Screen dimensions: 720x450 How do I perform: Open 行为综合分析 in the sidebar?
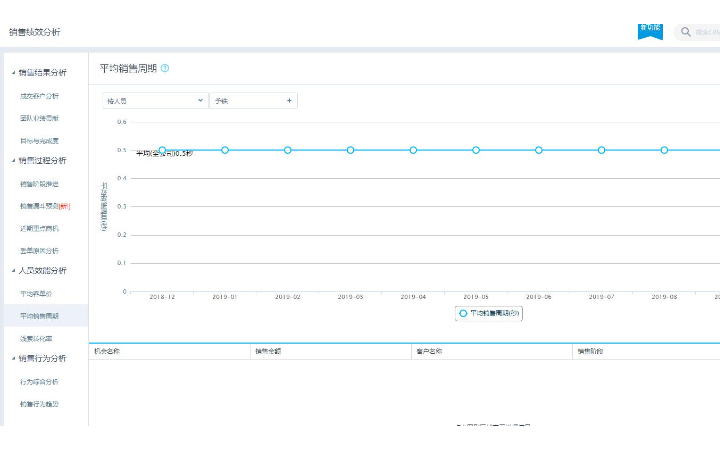[x=40, y=382]
